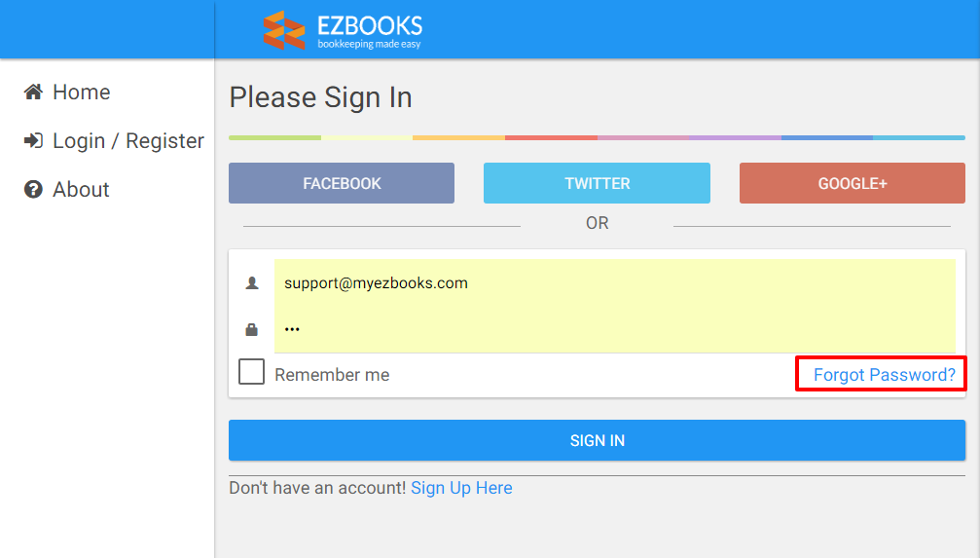Choose the Twitter login button
Screen dimensions: 980x558
tap(597, 183)
